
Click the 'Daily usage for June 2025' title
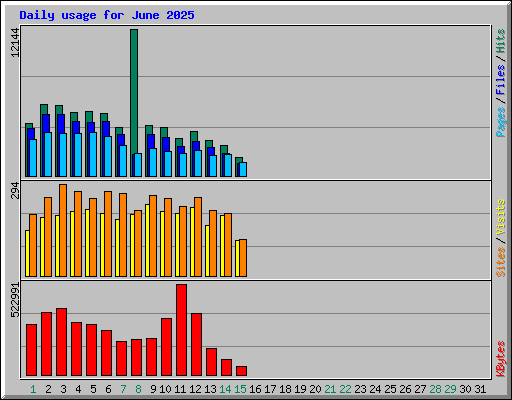click(107, 15)
